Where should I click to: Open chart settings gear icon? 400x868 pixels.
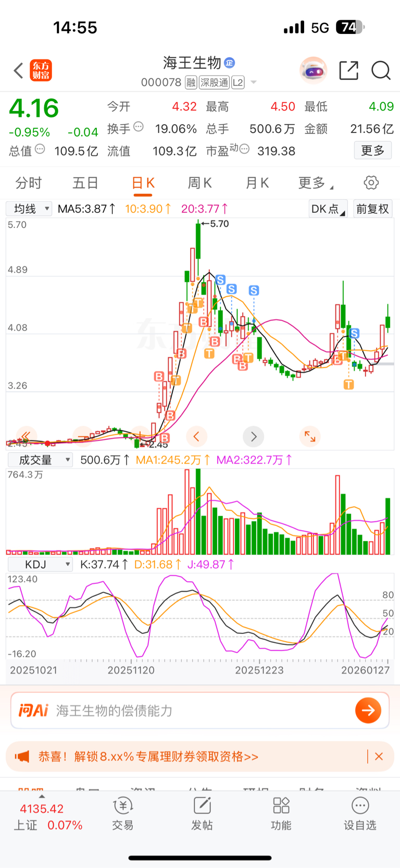[371, 183]
